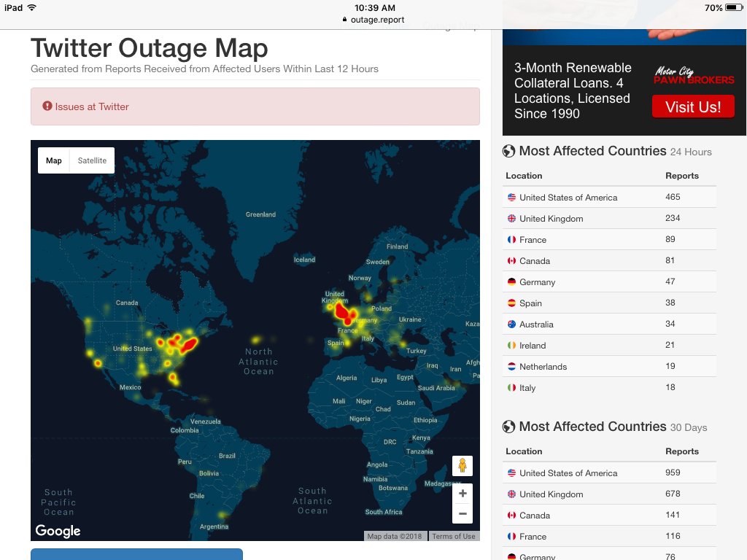
Task: Open Terms of Use link on map
Action: coord(454,536)
